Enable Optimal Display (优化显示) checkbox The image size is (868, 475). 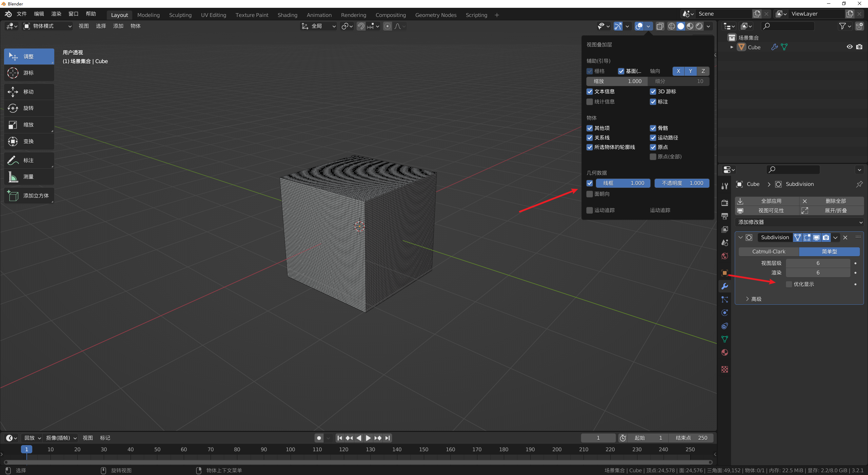pyautogui.click(x=789, y=284)
